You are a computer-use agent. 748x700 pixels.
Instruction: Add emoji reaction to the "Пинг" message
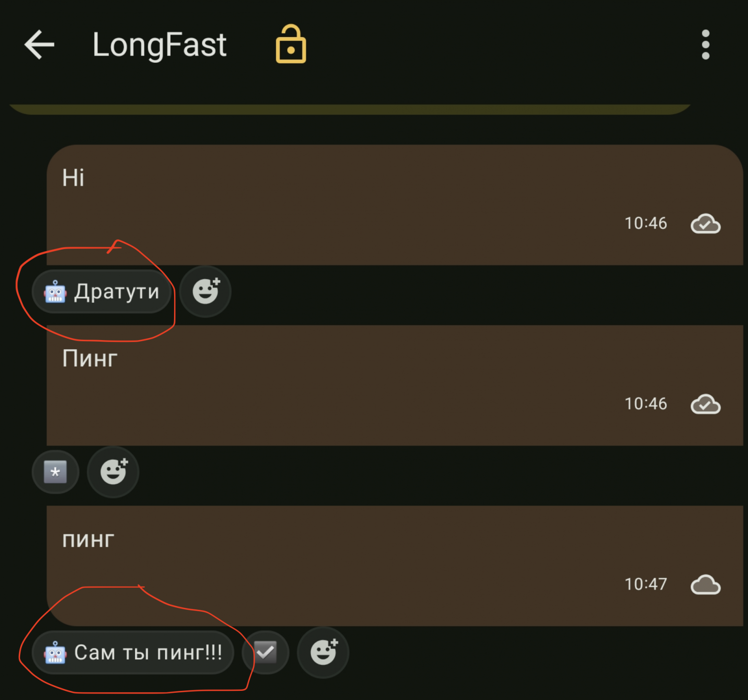coord(113,472)
